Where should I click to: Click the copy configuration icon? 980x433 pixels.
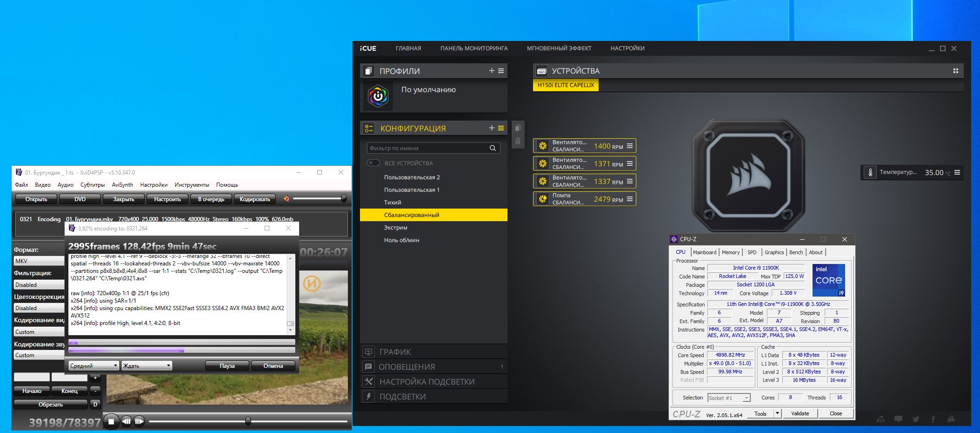(x=518, y=128)
